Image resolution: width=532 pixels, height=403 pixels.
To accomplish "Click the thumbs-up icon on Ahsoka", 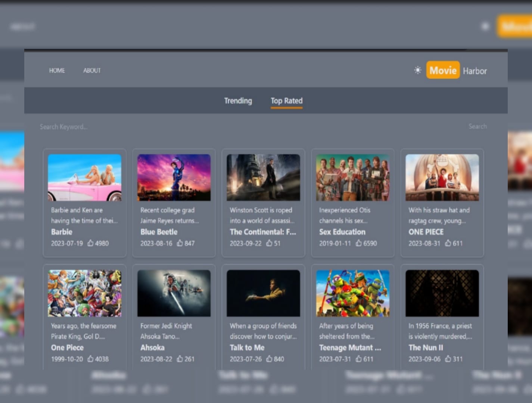I will pyautogui.click(x=180, y=359).
